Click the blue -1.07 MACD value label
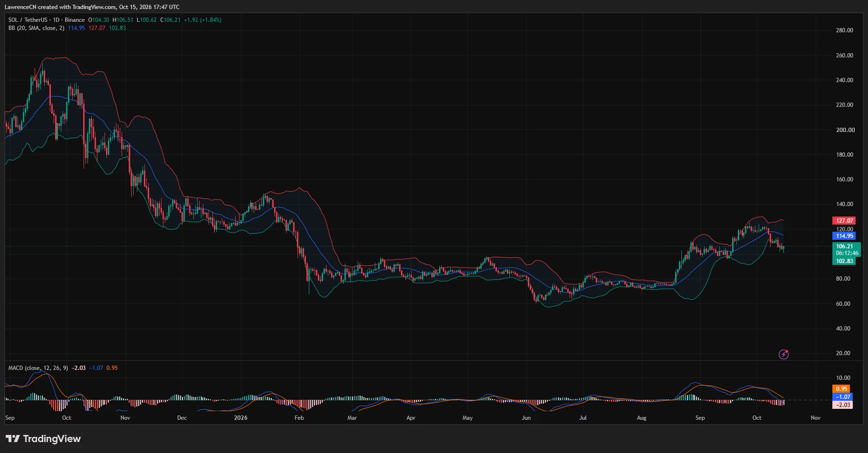 coord(842,397)
